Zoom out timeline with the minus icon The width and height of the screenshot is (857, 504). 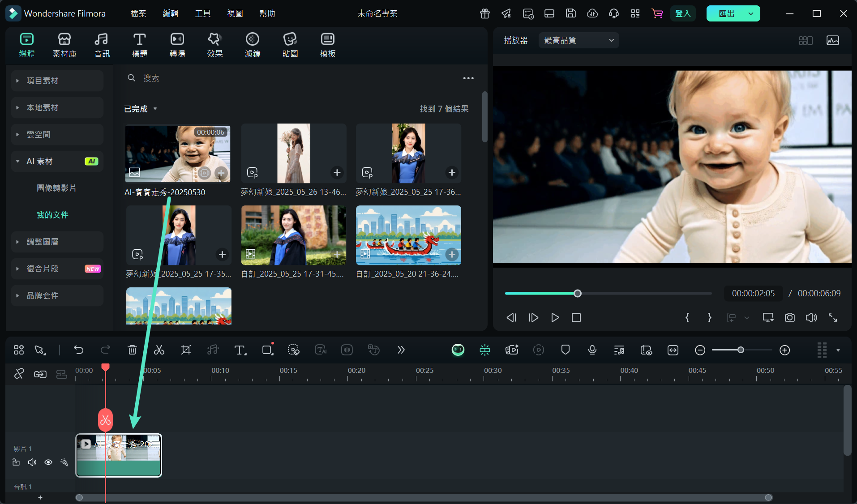(x=700, y=350)
